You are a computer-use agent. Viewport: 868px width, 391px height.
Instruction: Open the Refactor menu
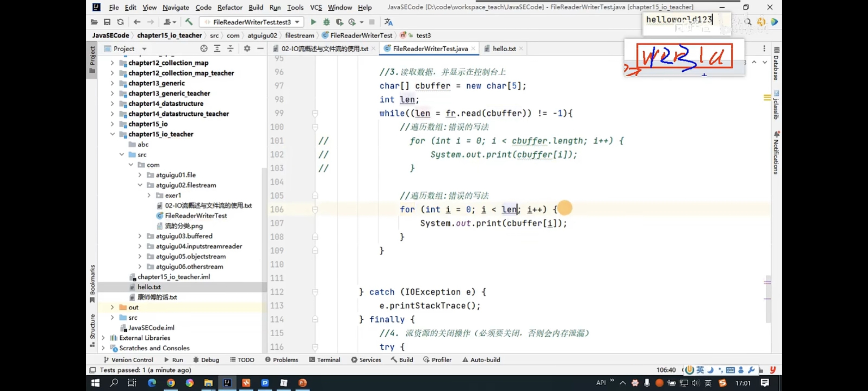click(x=229, y=7)
